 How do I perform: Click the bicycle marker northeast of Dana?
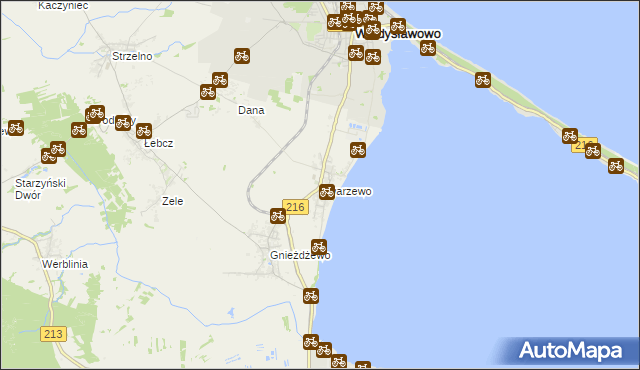pyautogui.click(x=242, y=56)
